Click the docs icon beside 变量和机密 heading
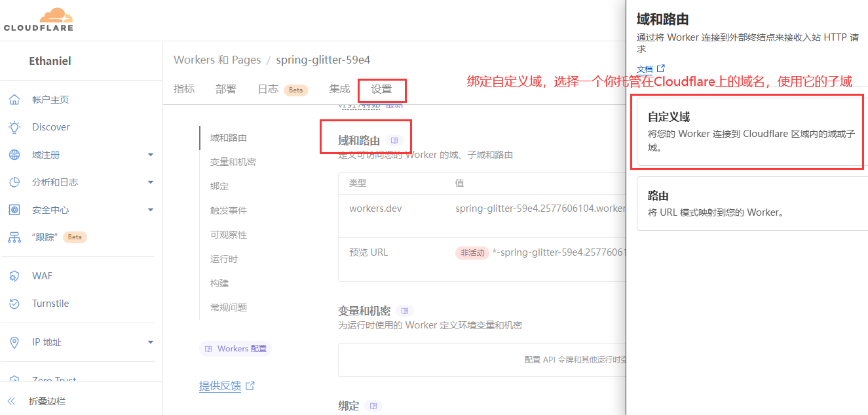 click(405, 311)
